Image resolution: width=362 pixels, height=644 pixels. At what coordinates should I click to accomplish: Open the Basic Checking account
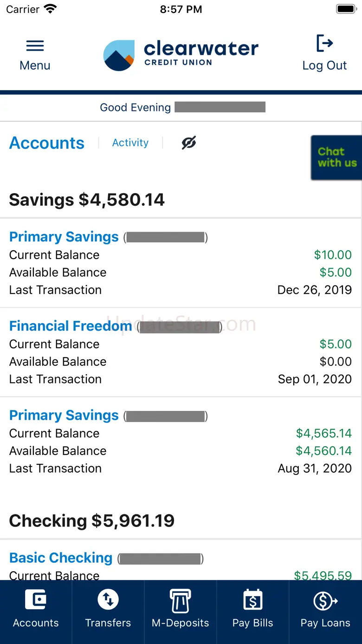[x=61, y=558]
